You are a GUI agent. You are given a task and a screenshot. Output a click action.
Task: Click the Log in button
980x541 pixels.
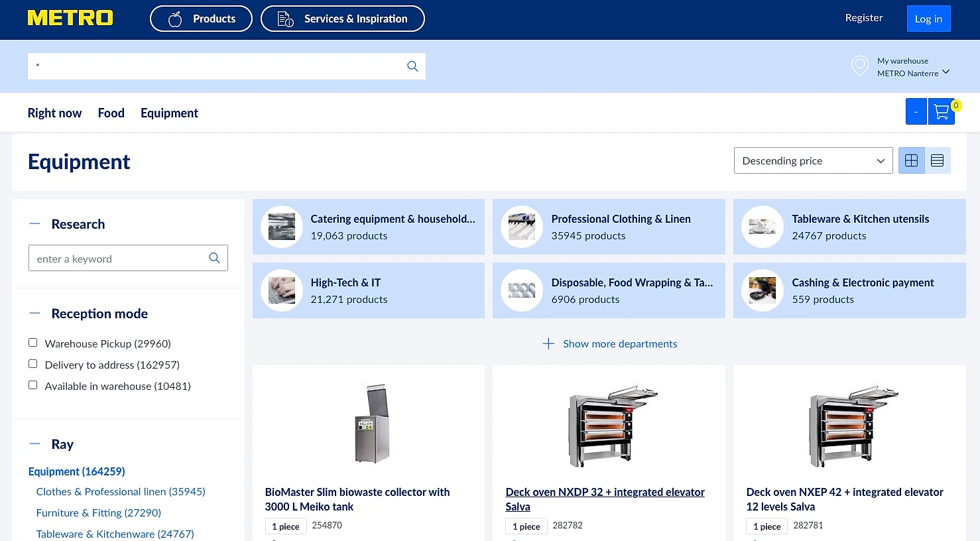tap(929, 19)
